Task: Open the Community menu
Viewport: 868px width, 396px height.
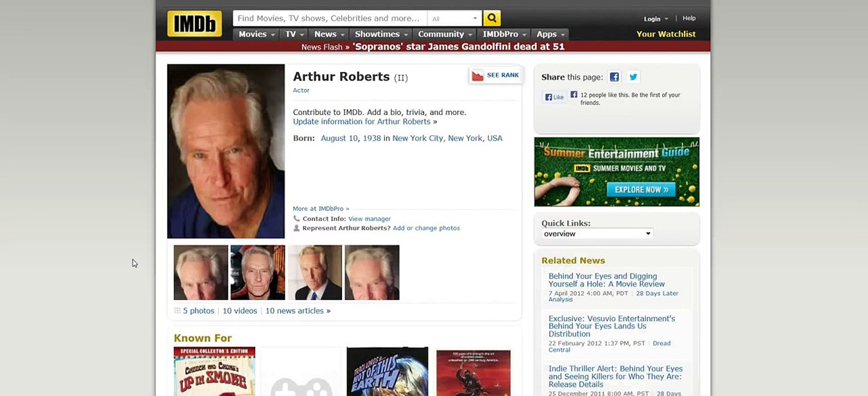Action: click(444, 34)
